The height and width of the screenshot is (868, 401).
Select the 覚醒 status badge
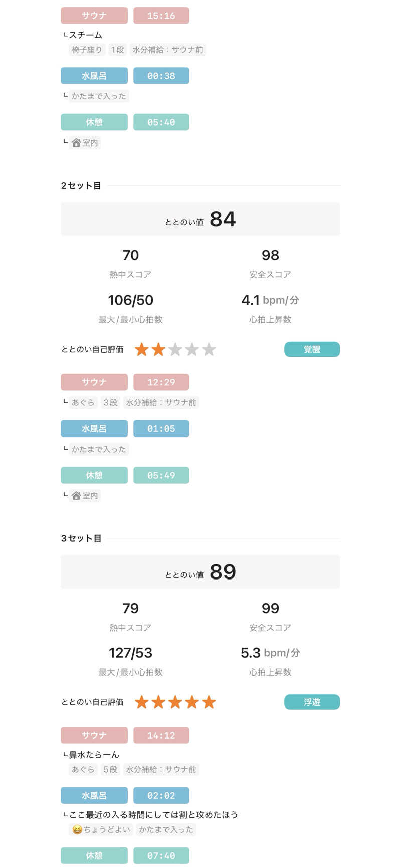[x=312, y=350]
